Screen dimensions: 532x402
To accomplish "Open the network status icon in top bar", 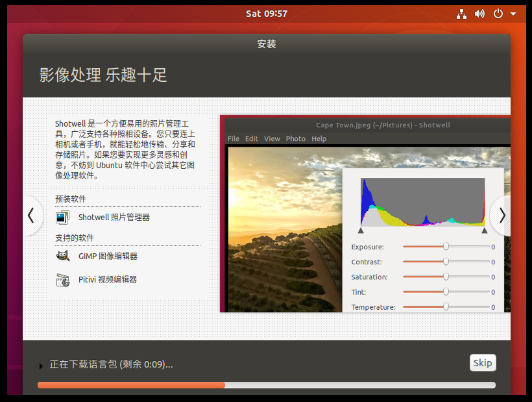I will click(x=461, y=14).
